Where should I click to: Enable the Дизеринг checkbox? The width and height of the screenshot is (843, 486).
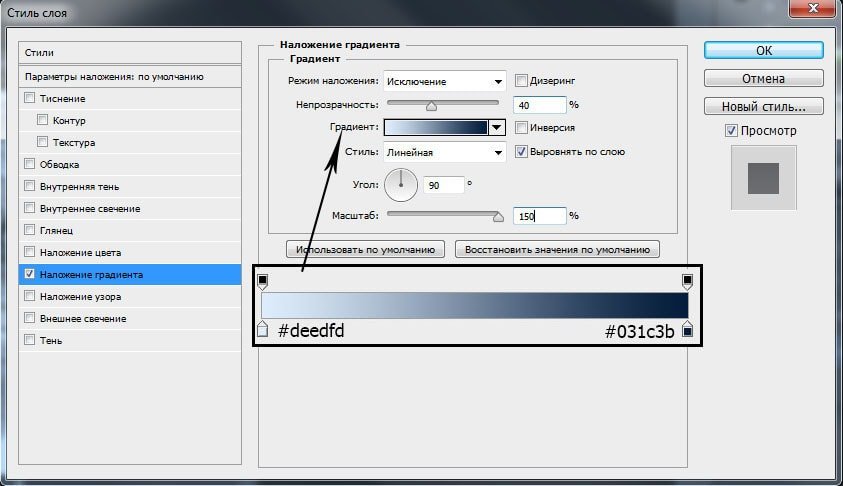[522, 81]
